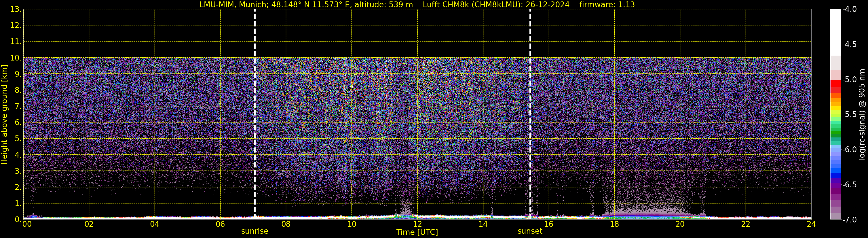Click 'firmware: 1.13' in the title
Image resolution: width=868 pixels, height=238 pixels.
[607, 4]
